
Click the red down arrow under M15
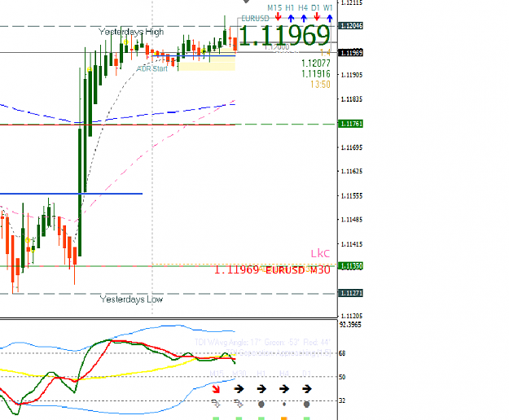tap(278, 17)
